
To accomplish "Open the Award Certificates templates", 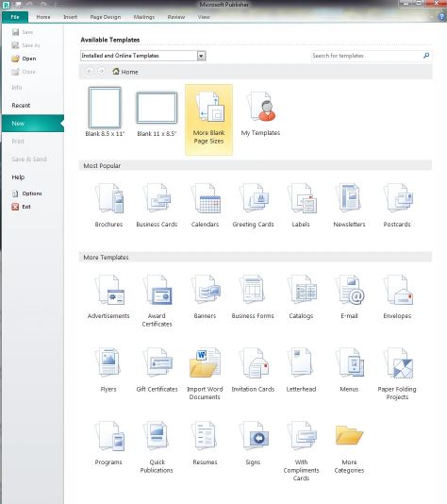I will click(x=157, y=300).
